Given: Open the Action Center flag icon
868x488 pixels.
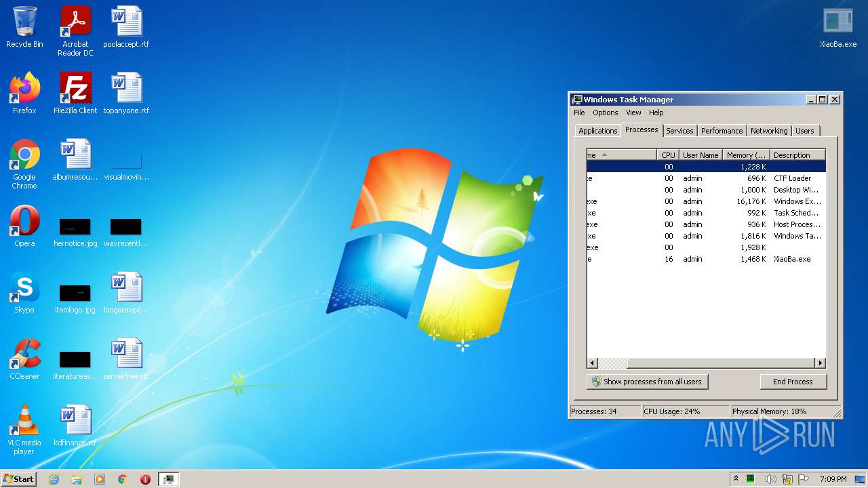Looking at the screenshot, I should pos(804,479).
